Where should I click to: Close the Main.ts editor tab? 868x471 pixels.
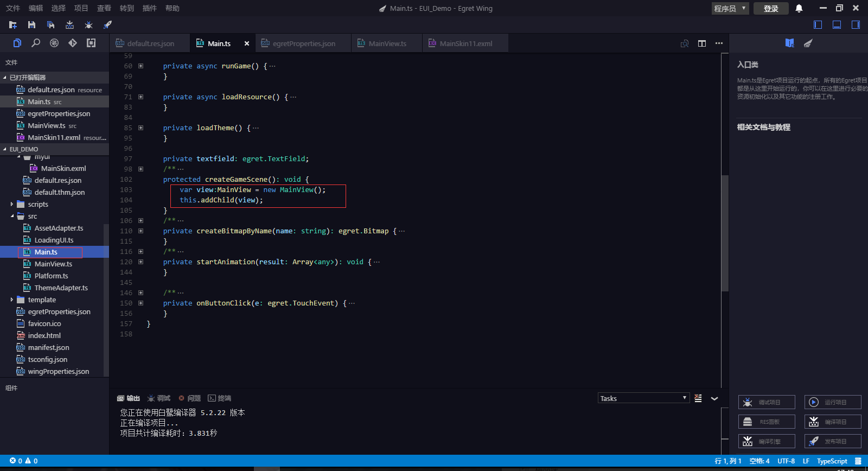pyautogui.click(x=247, y=43)
